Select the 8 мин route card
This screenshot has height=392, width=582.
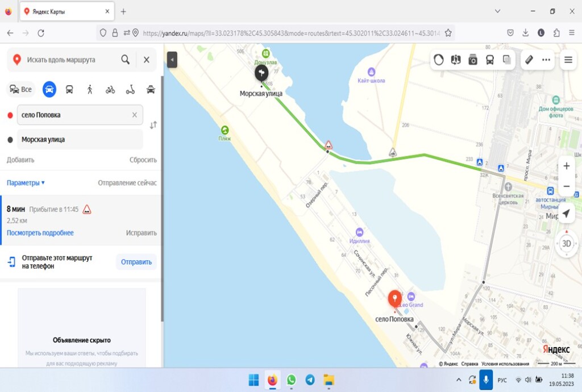click(81, 220)
